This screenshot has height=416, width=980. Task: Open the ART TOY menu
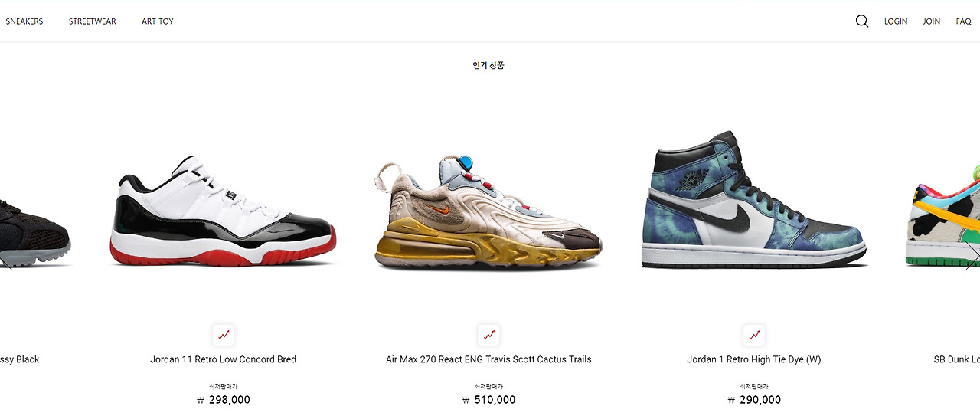pos(158,21)
